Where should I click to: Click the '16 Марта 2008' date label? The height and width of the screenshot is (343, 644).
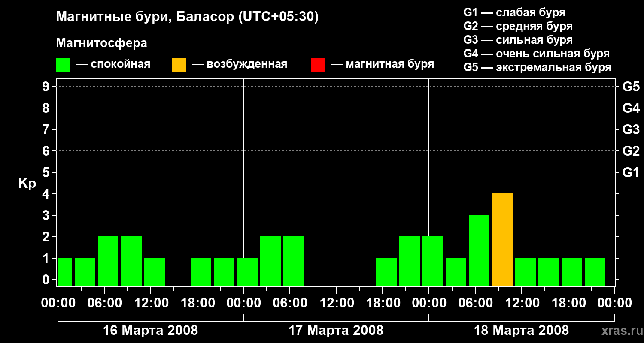pyautogui.click(x=151, y=331)
